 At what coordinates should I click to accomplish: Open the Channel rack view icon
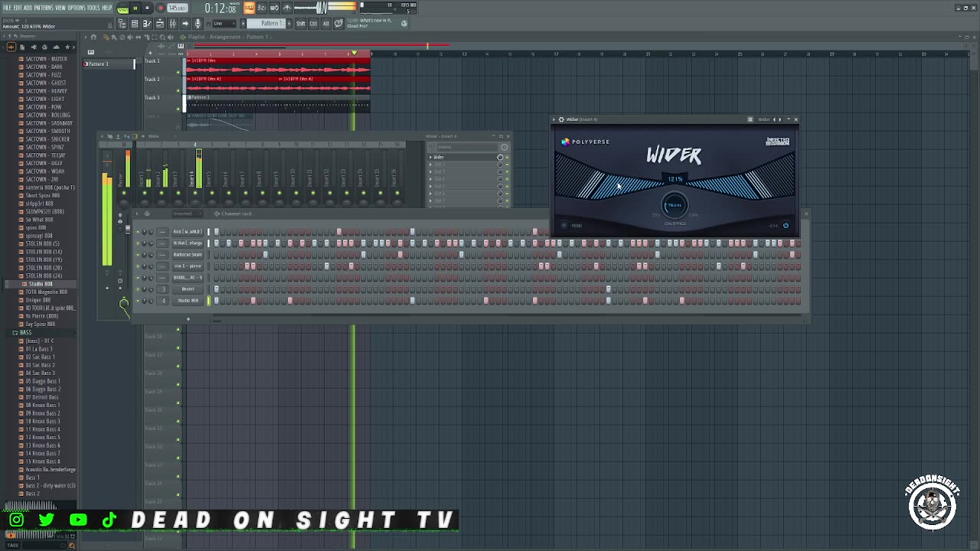134,24
